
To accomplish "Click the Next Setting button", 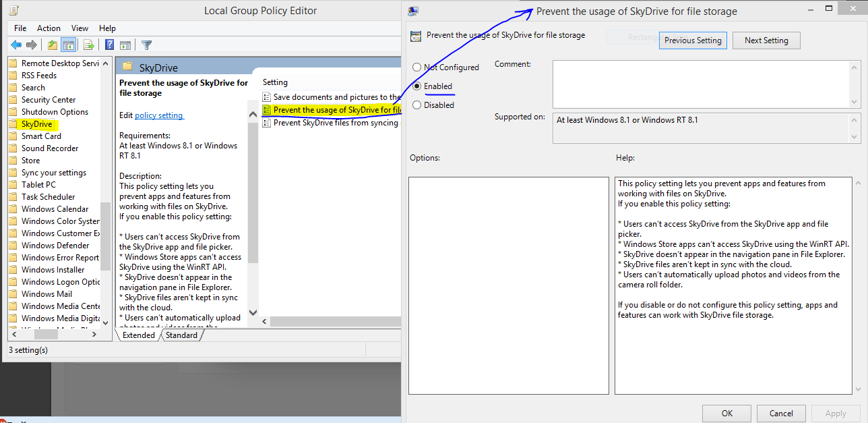I will [x=766, y=40].
